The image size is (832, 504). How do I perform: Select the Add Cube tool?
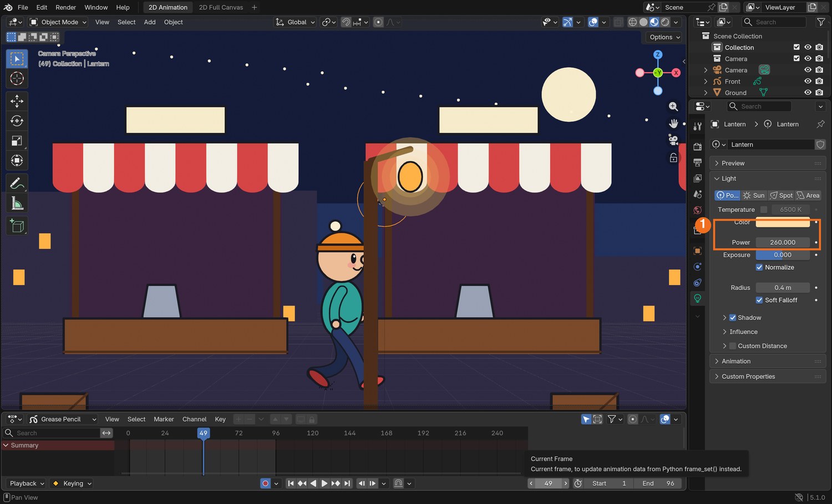17,226
